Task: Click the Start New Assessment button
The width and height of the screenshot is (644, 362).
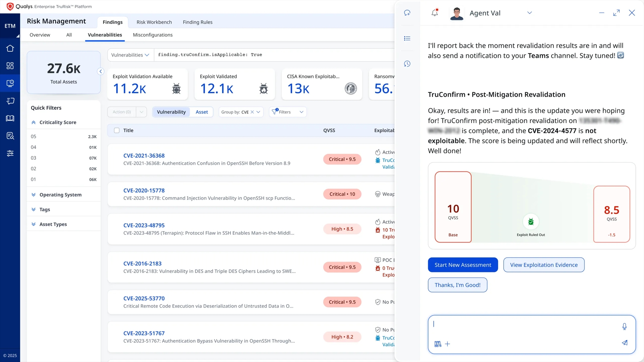Action: (463, 265)
